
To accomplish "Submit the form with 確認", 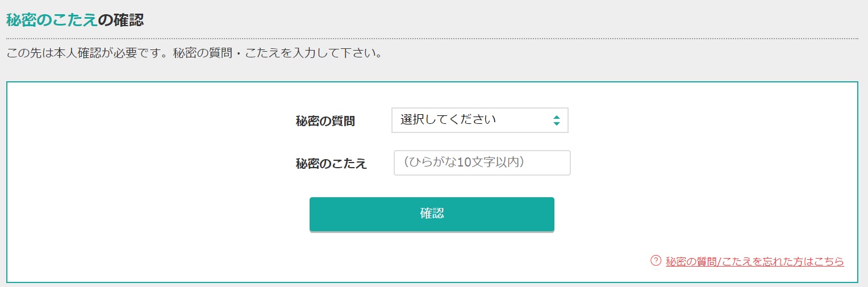I will click(432, 214).
